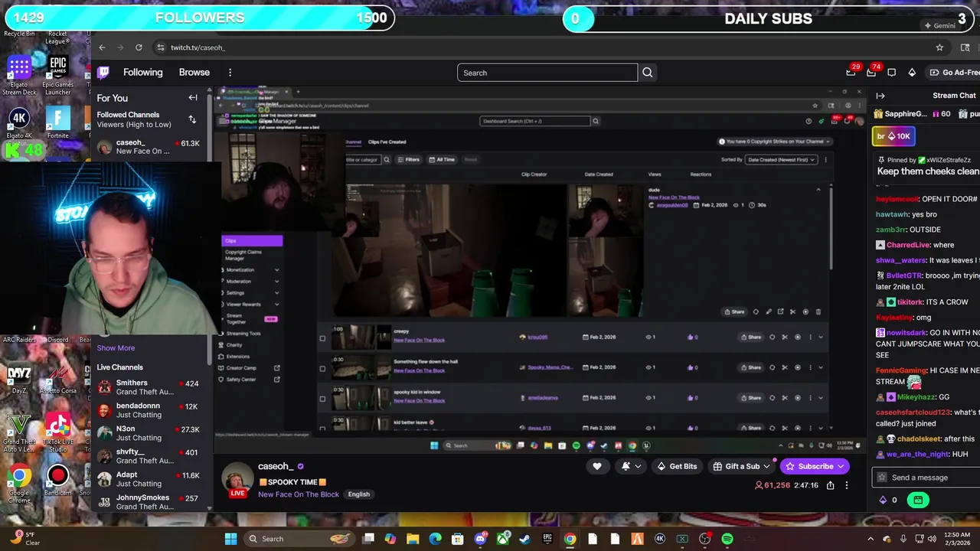Open Microsoft Edge from the taskbar

click(x=436, y=539)
